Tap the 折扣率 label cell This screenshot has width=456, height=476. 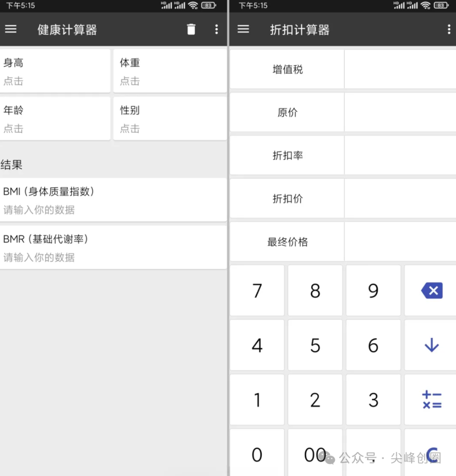[287, 155]
